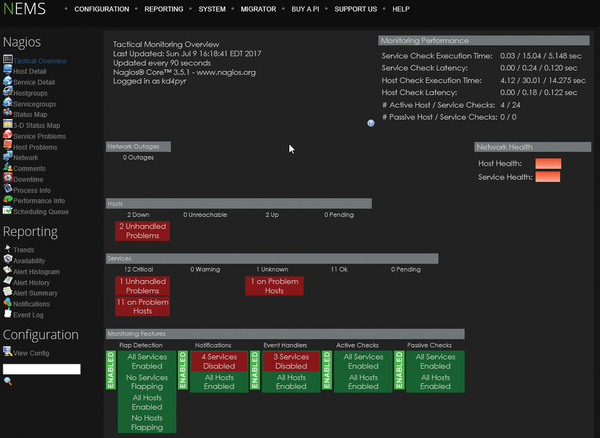Image resolution: width=600 pixels, height=438 pixels.
Task: Click the Comments icon in sidebar
Action: 8,168
